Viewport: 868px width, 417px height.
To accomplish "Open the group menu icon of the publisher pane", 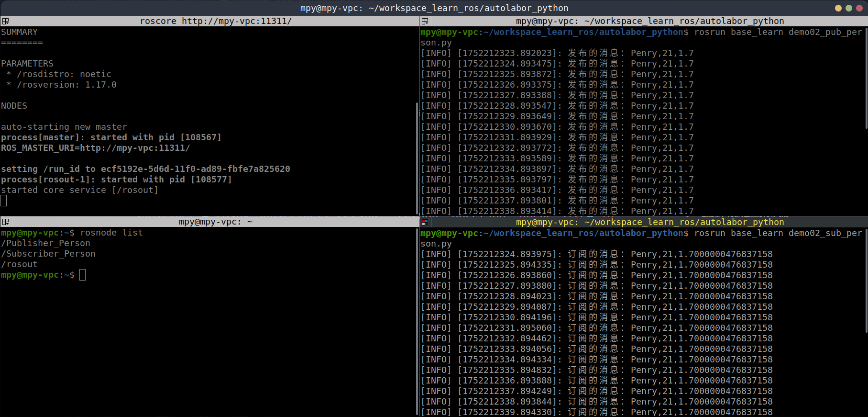I will (x=425, y=21).
